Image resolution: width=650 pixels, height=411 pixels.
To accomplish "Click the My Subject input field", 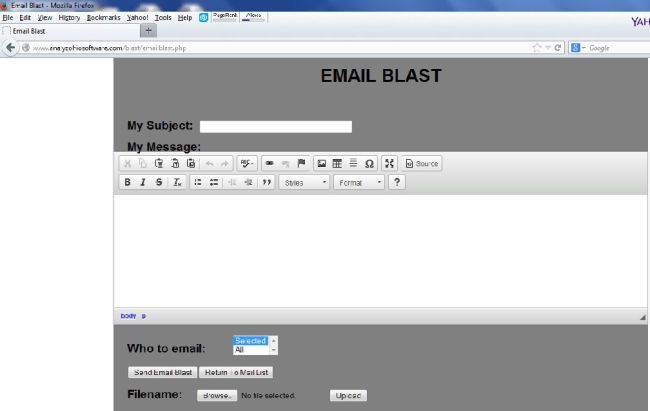I will [x=276, y=126].
